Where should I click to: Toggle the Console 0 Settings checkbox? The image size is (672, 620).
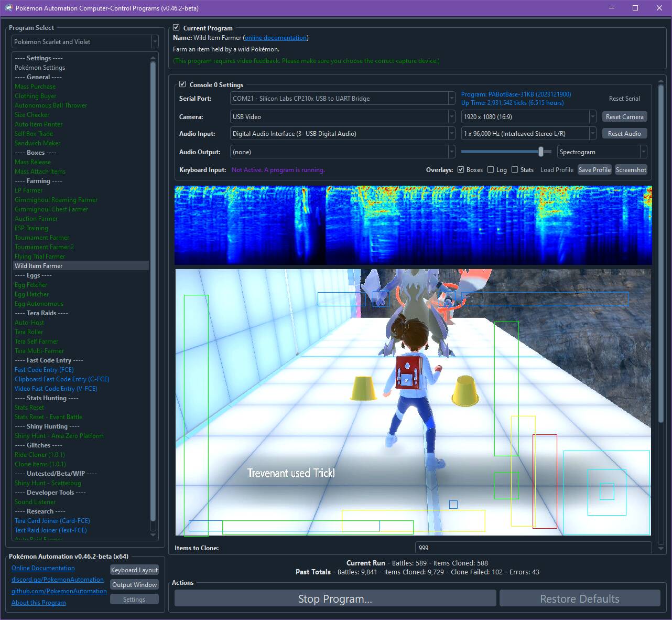(x=182, y=84)
